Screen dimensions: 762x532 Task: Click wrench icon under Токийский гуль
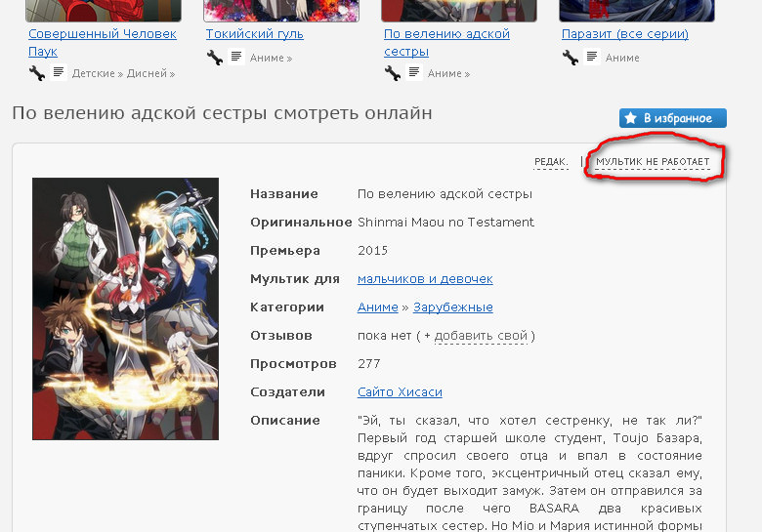point(215,58)
